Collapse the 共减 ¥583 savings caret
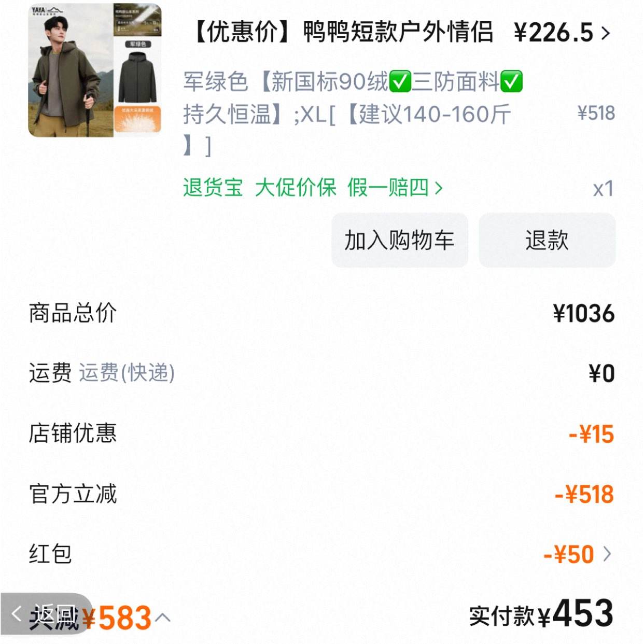 (162, 617)
